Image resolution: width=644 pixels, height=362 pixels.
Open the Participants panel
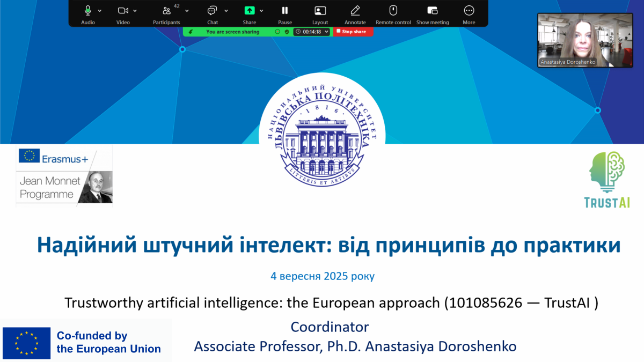point(166,10)
